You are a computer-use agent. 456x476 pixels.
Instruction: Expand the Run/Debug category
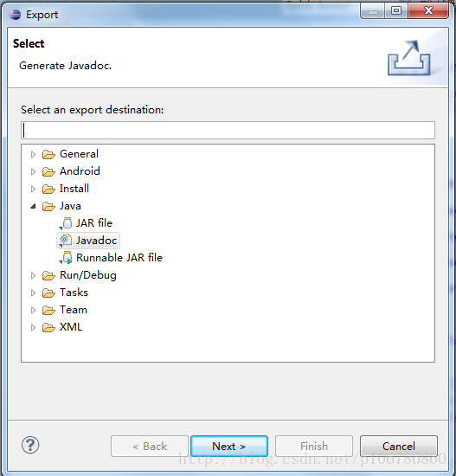coord(33,275)
